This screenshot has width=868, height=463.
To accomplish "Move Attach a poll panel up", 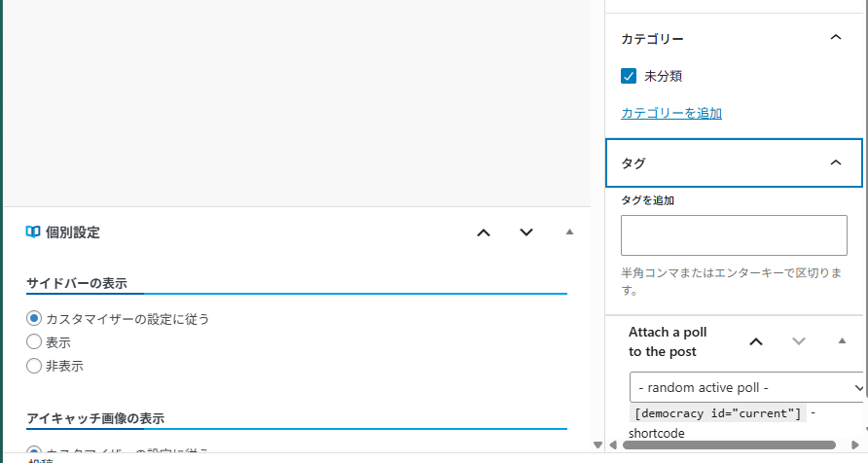I will click(756, 341).
